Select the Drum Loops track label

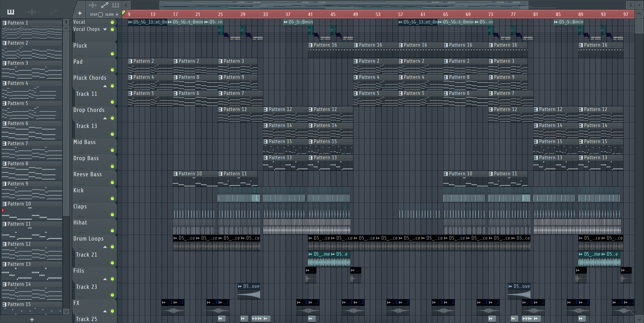pos(88,239)
